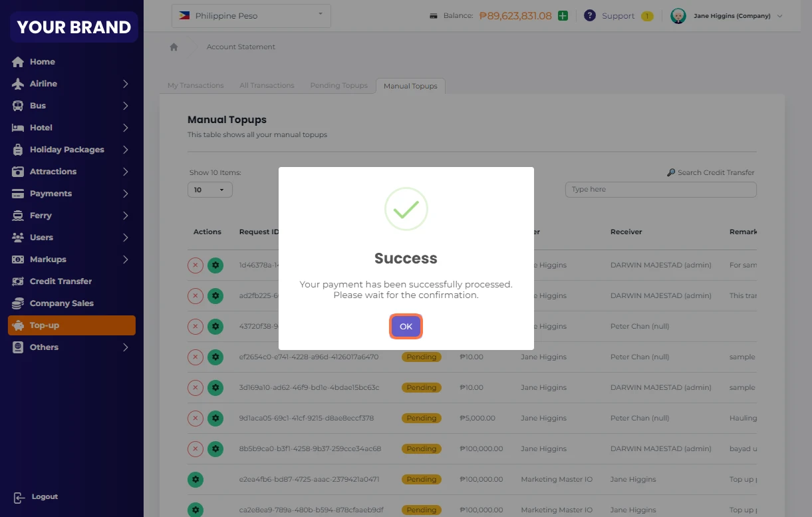Switch to the Pending Topups tab
The width and height of the screenshot is (812, 517).
click(x=338, y=86)
